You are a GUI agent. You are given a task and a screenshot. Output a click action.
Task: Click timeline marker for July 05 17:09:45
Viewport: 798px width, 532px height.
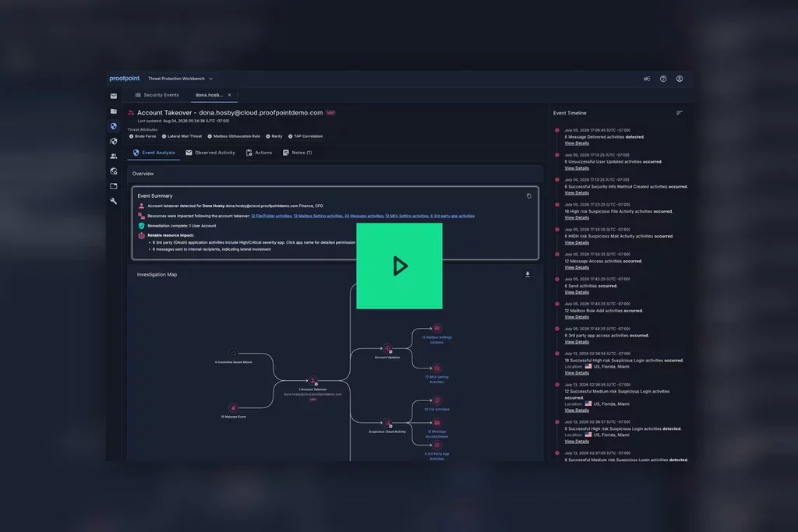point(556,130)
